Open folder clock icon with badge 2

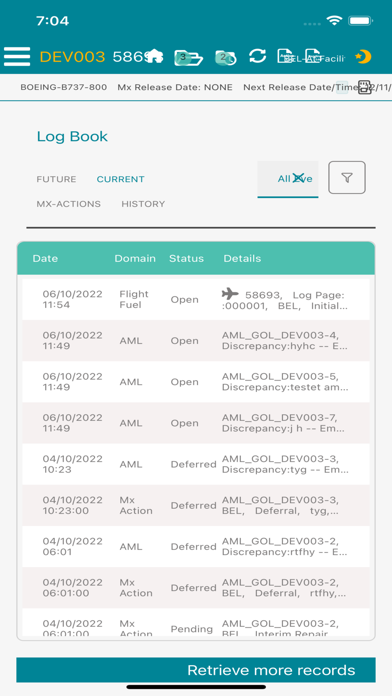tap(226, 57)
